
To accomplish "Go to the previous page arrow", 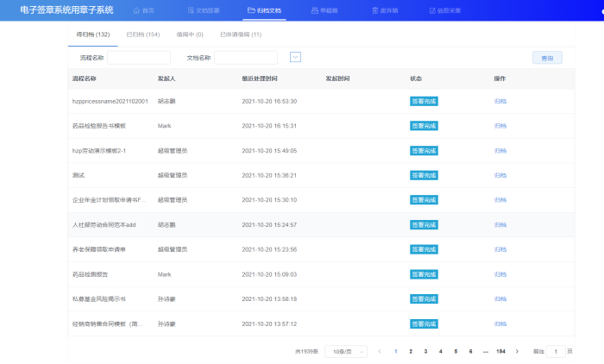I will click(380, 351).
